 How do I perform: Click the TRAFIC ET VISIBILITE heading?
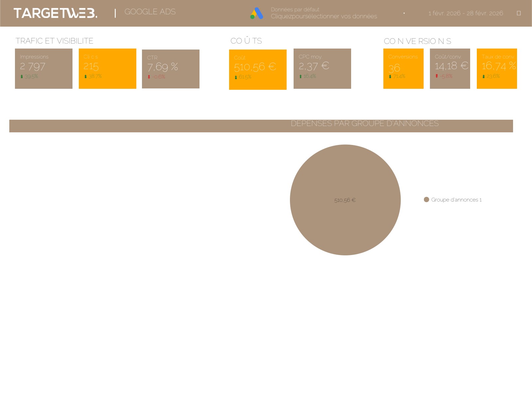(55, 41)
